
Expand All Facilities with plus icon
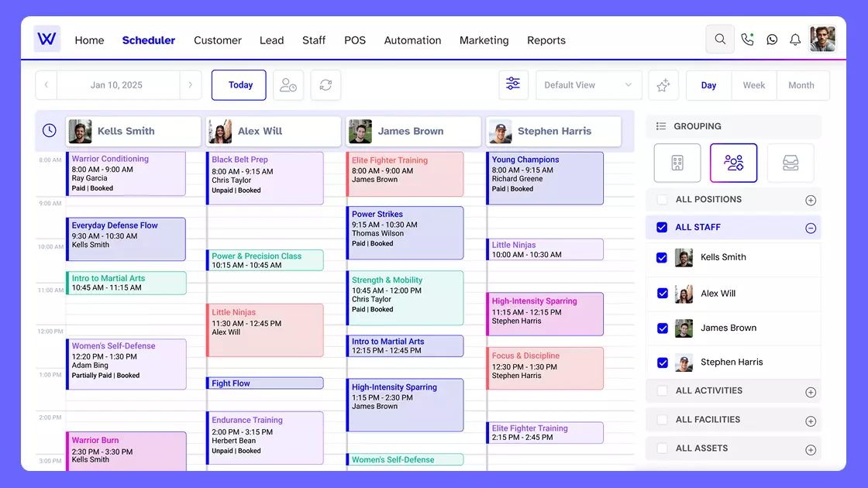click(811, 421)
